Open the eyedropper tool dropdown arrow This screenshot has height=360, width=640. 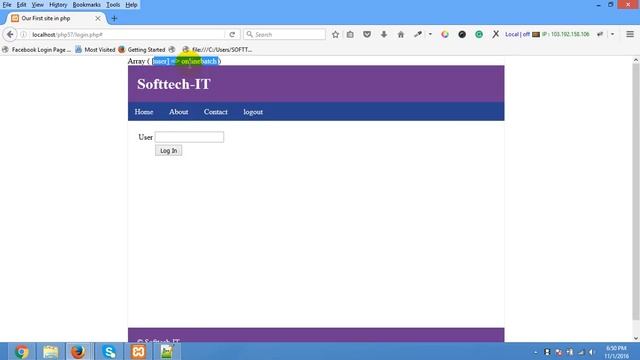coord(430,35)
